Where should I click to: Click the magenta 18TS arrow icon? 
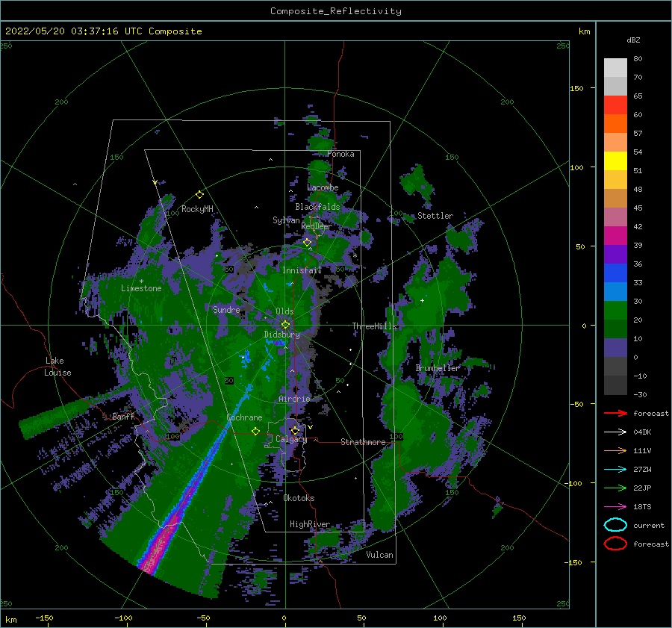point(615,507)
